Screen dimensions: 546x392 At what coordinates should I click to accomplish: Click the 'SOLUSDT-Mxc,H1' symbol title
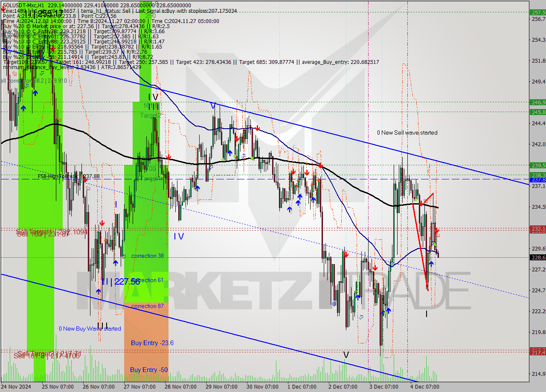pos(23,6)
